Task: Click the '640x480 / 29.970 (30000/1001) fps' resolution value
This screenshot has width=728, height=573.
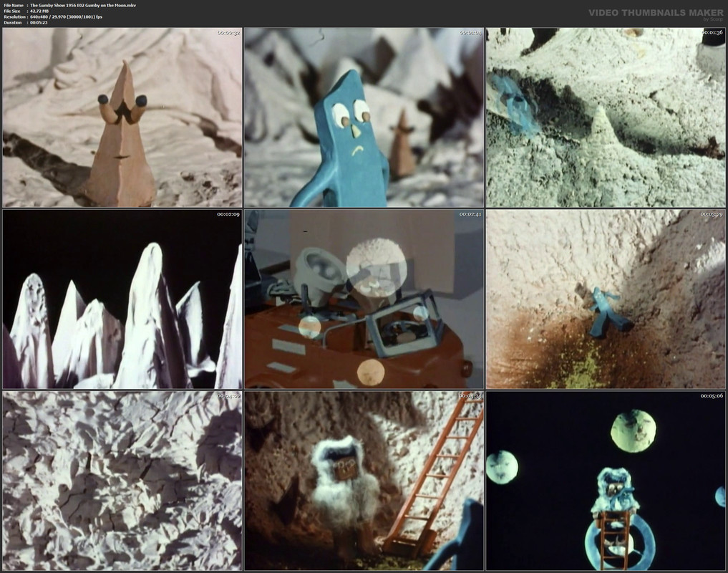Action: [67, 16]
